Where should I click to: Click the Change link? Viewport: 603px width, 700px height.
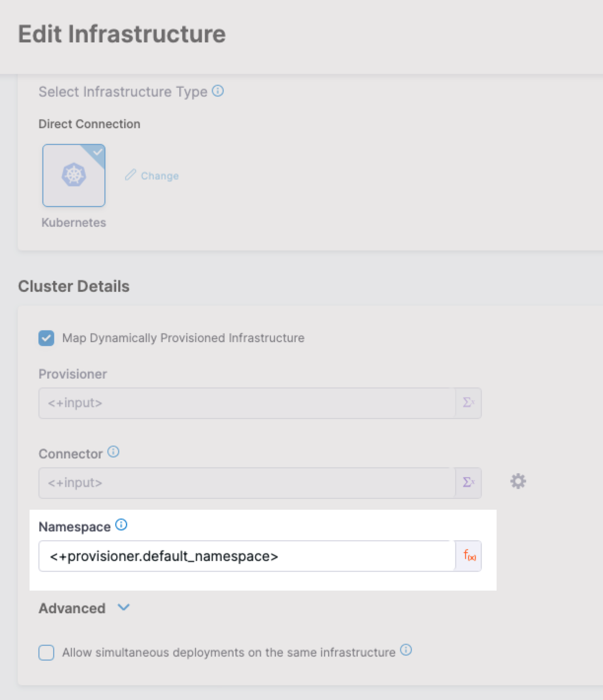(160, 176)
